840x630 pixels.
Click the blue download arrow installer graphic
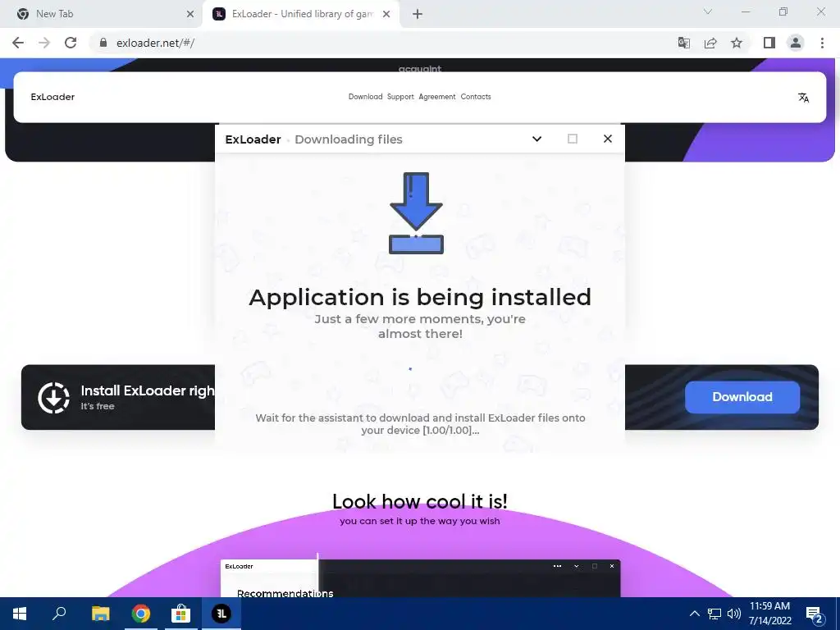416,213
